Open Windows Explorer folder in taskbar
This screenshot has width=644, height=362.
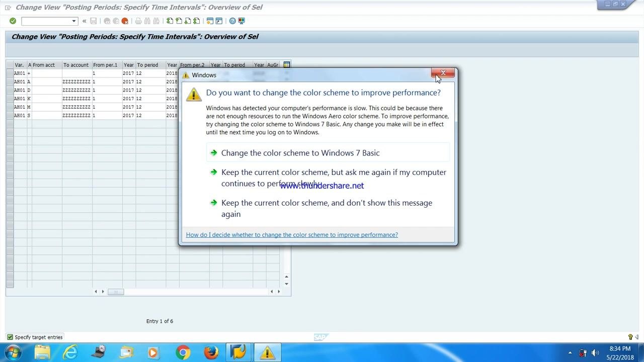42,352
